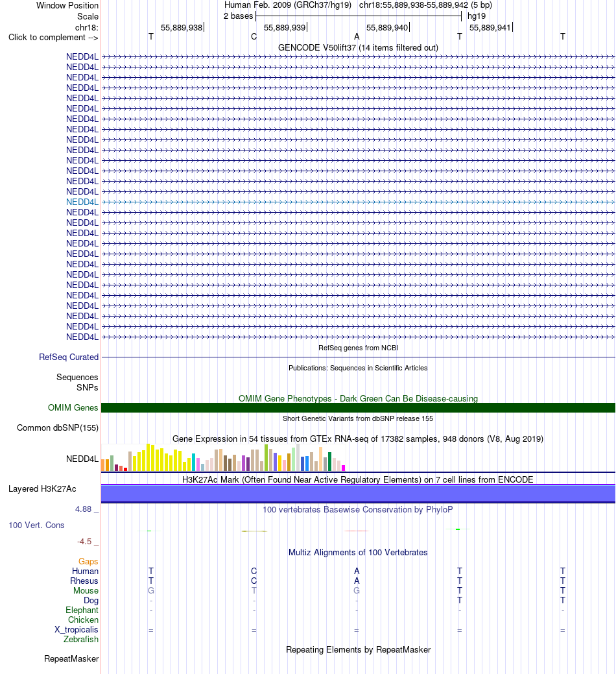Open the OMIM Gene Phenotypes track title
Viewport: 616px width, 674px height.
pyautogui.click(x=358, y=398)
